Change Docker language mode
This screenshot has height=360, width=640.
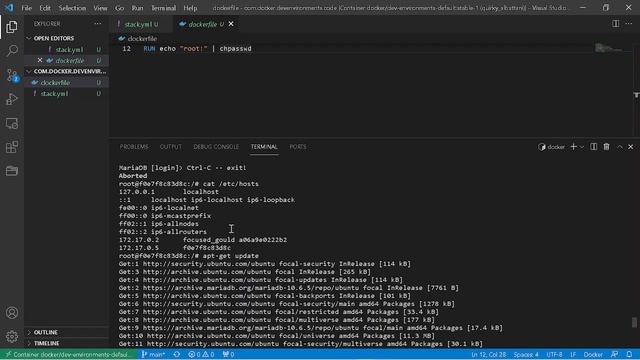(593, 354)
